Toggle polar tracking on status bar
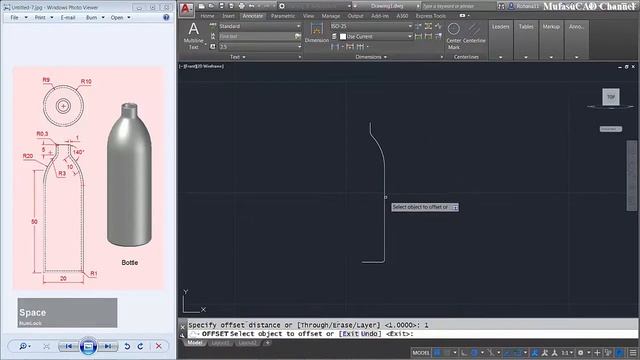640x360 pixels. point(474,352)
